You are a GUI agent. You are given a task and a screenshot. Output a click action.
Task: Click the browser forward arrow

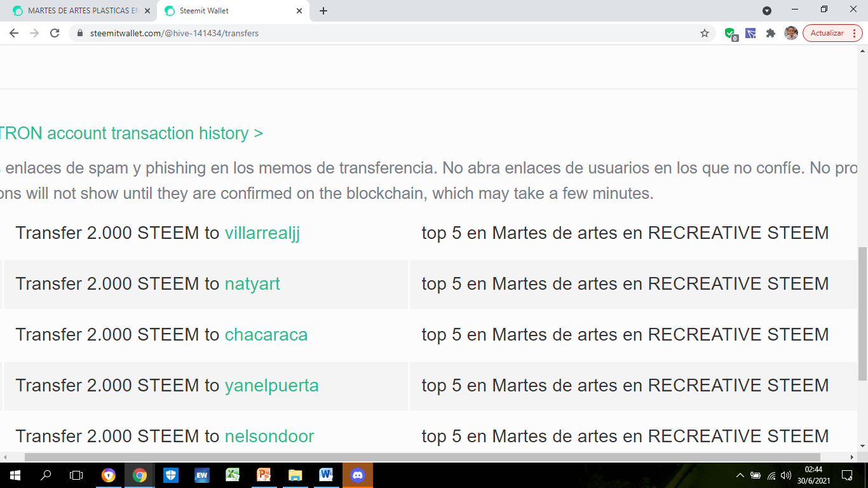point(34,33)
